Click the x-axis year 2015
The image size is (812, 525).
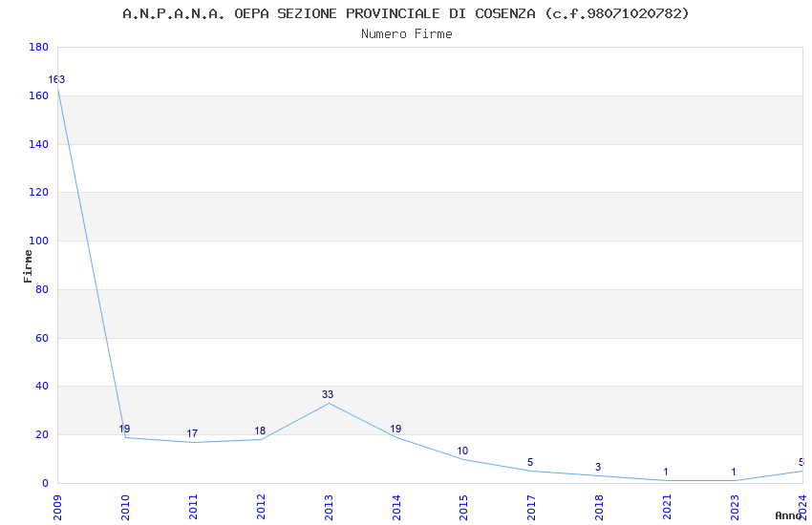(464, 508)
